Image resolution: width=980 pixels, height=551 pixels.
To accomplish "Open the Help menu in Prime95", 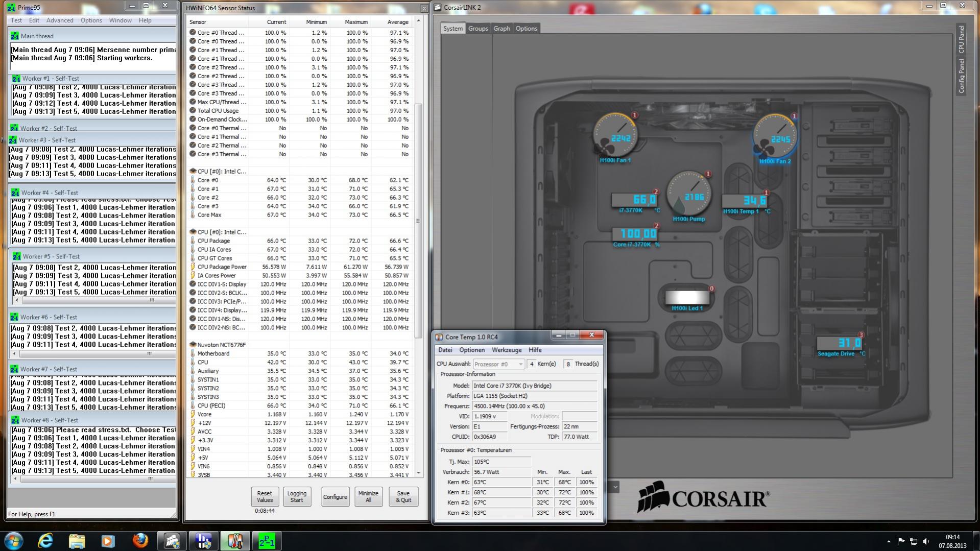I will (x=145, y=20).
